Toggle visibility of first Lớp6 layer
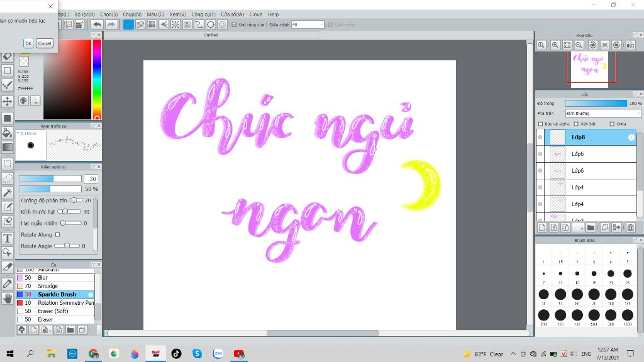644x362 pixels. coord(540,154)
